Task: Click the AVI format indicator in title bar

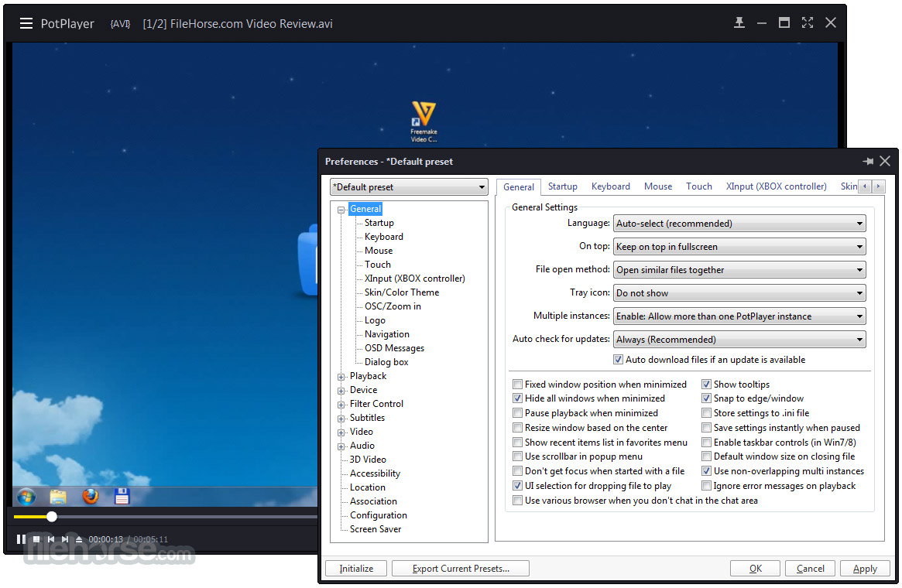Action: coord(120,23)
